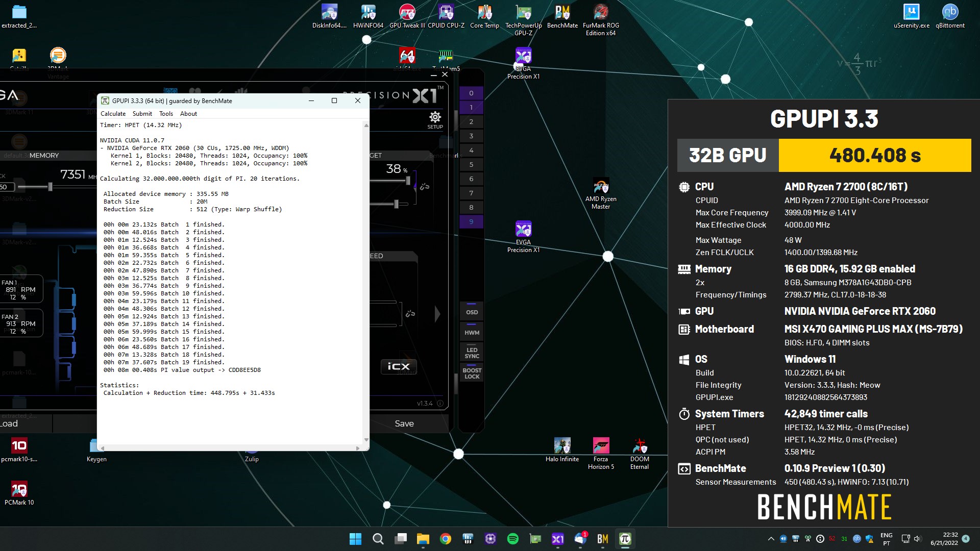Toggle LED SYNC in Precision X1
The width and height of the screenshot is (980, 551).
(x=472, y=353)
